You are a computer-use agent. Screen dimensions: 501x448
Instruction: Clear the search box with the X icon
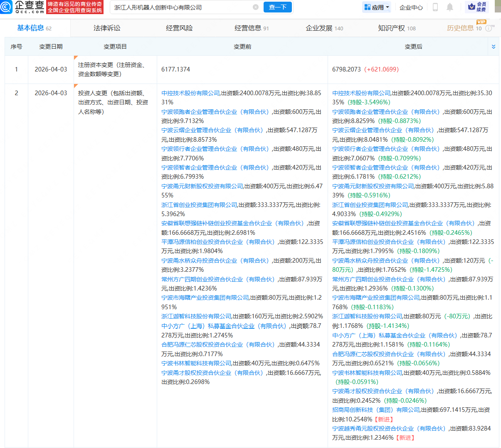[256, 7]
